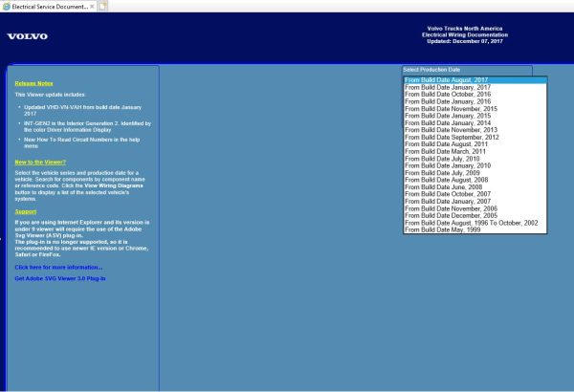Click Electrical Wiring Documentation header text

point(465,34)
